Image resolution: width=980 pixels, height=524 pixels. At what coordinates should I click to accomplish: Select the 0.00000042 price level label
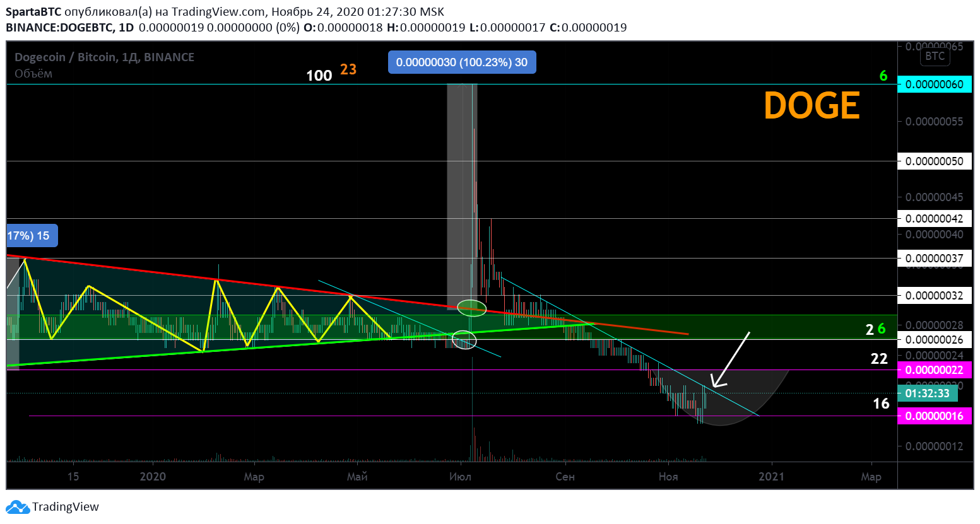pyautogui.click(x=934, y=219)
